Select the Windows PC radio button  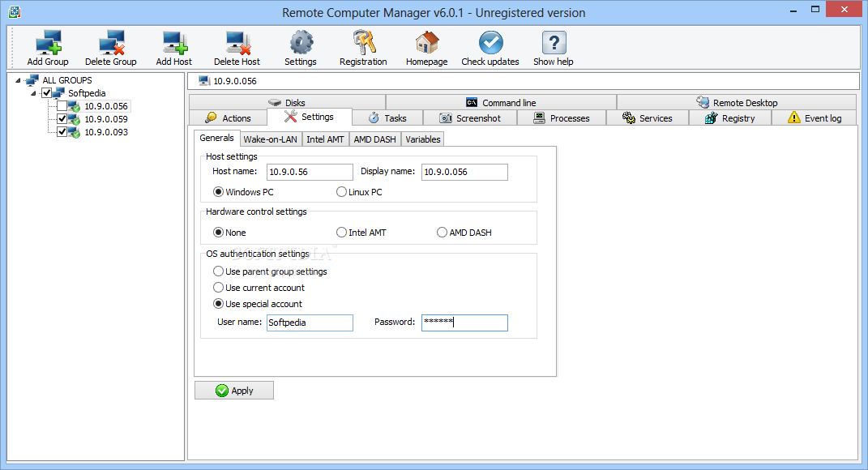coord(219,191)
